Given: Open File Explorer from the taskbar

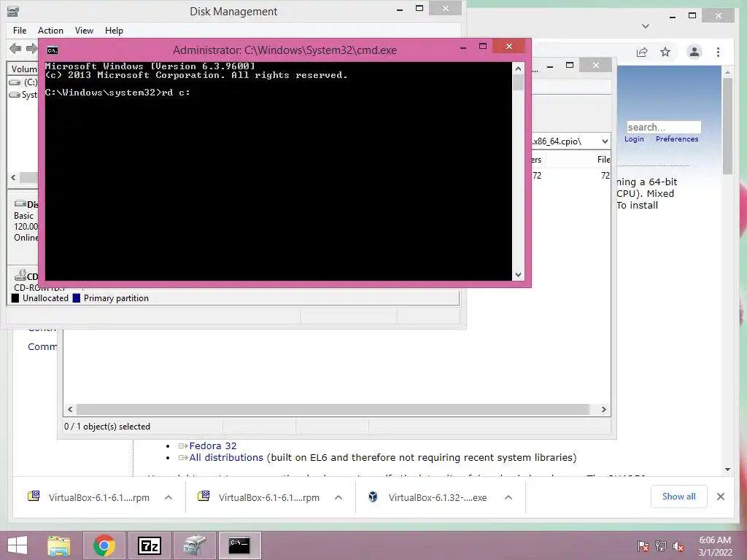Looking at the screenshot, I should click(x=58, y=545).
